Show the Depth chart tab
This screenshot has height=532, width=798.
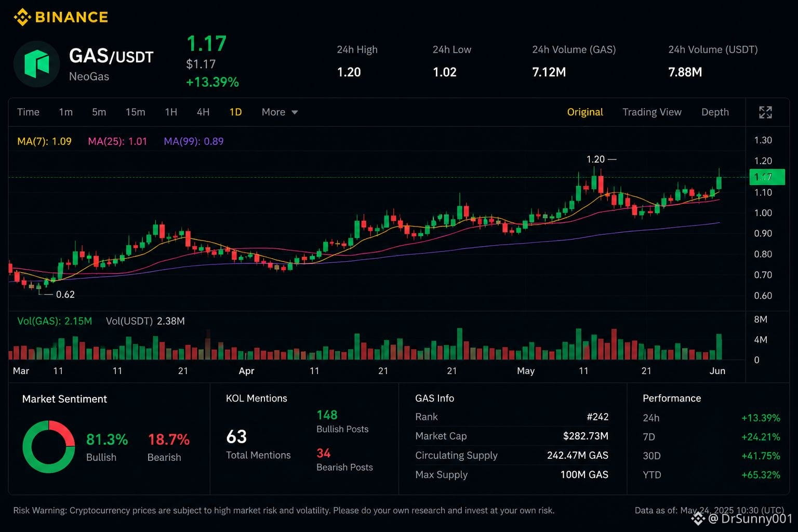point(715,112)
